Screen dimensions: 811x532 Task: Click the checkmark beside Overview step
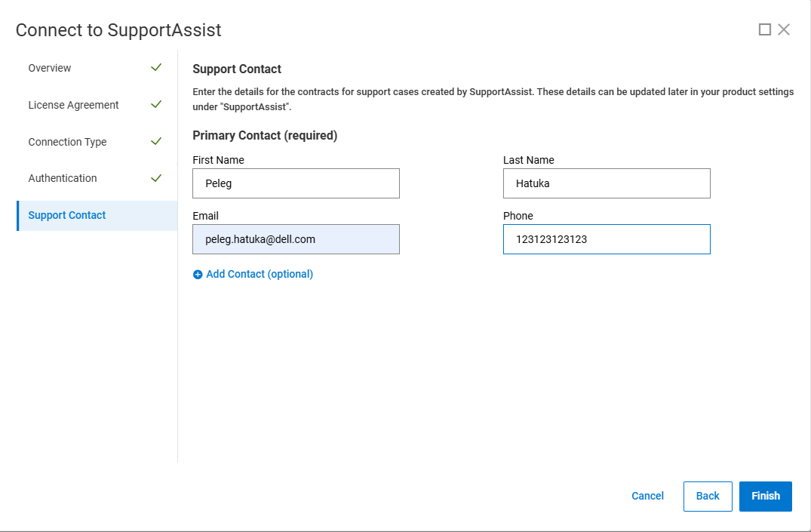click(156, 67)
